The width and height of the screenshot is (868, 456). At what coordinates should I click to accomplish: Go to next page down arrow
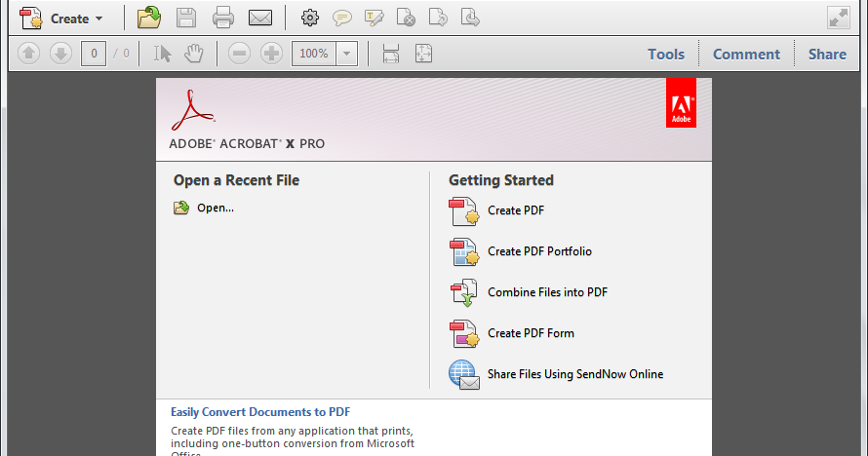point(60,54)
